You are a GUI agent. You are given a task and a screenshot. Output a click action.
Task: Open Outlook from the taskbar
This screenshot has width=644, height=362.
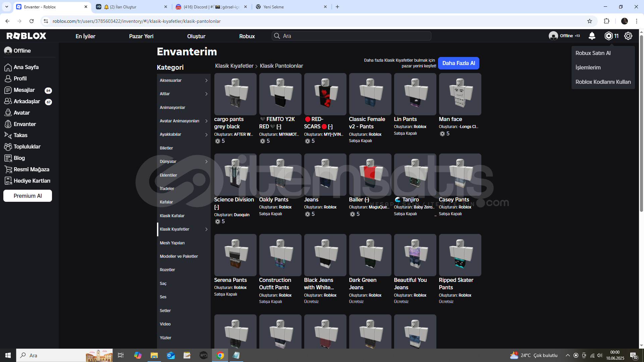171,355
